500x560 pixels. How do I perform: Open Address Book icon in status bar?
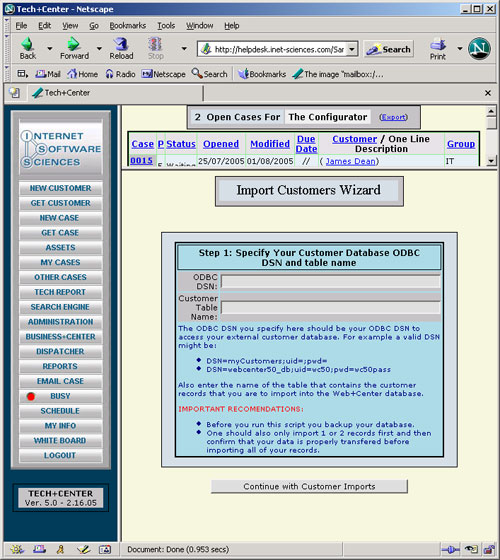tap(105, 549)
